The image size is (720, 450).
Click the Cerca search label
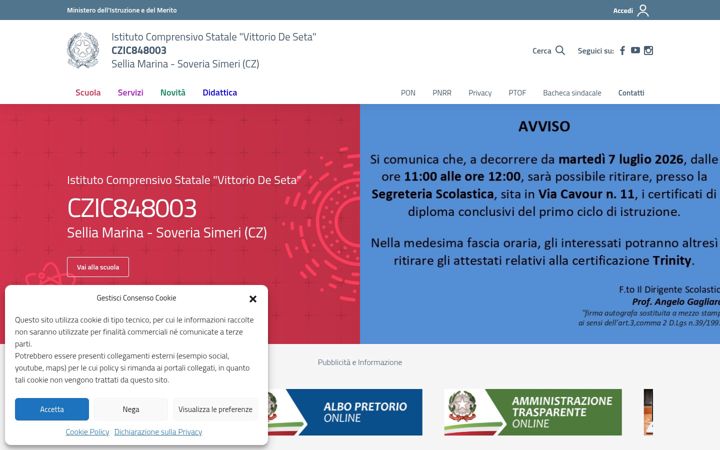pyautogui.click(x=541, y=51)
